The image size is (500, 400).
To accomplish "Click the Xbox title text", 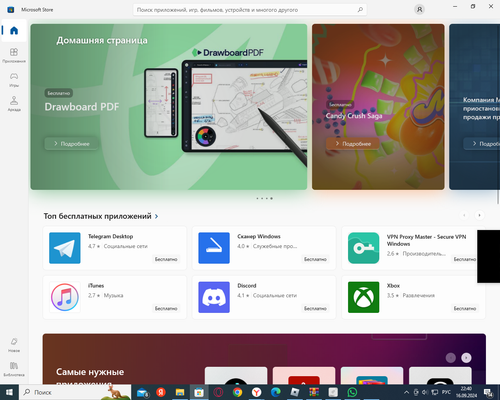I will coord(393,286).
